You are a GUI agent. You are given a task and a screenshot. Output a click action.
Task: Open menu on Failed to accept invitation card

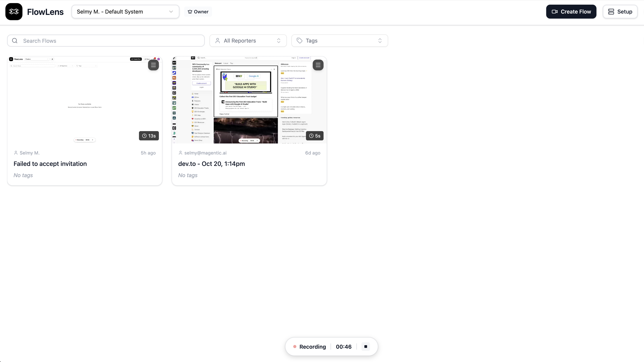[153, 65]
